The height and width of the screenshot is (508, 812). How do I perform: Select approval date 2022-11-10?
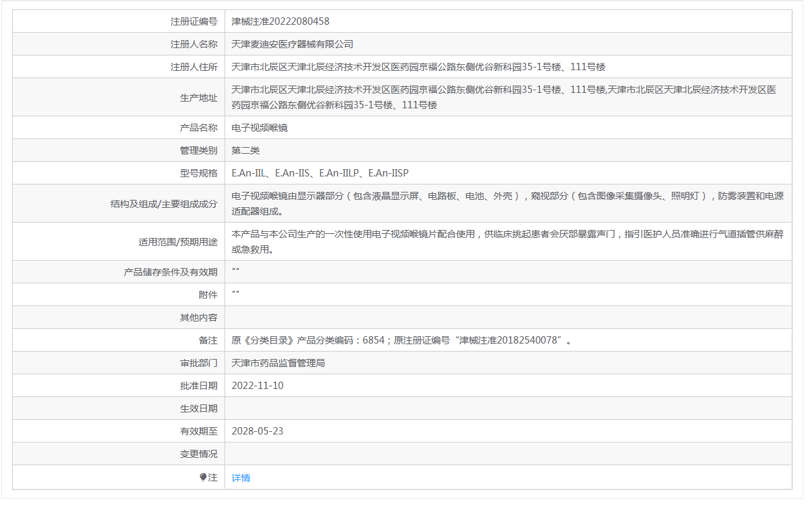point(257,386)
